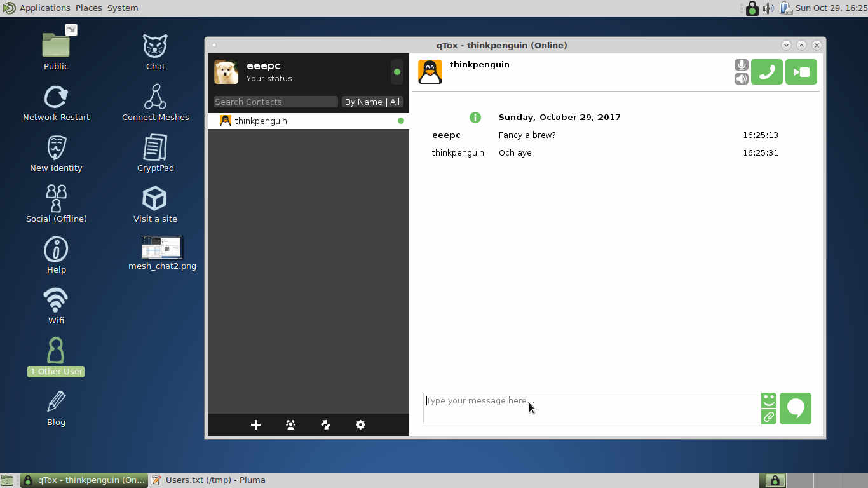868x488 pixels.
Task: Open the Places menu
Action: [x=89, y=8]
